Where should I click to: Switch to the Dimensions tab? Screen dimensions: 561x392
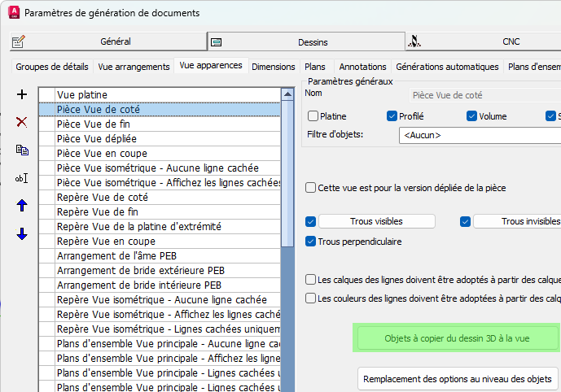pyautogui.click(x=274, y=67)
